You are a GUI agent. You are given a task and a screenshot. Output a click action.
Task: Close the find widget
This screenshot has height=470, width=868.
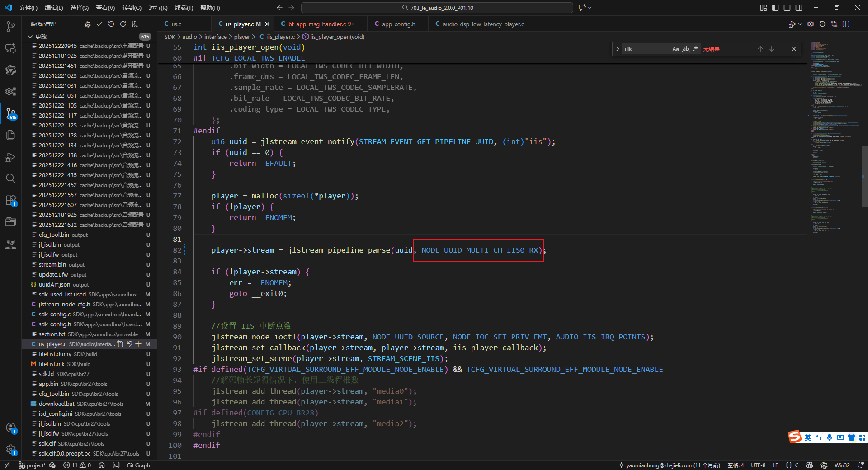point(794,49)
